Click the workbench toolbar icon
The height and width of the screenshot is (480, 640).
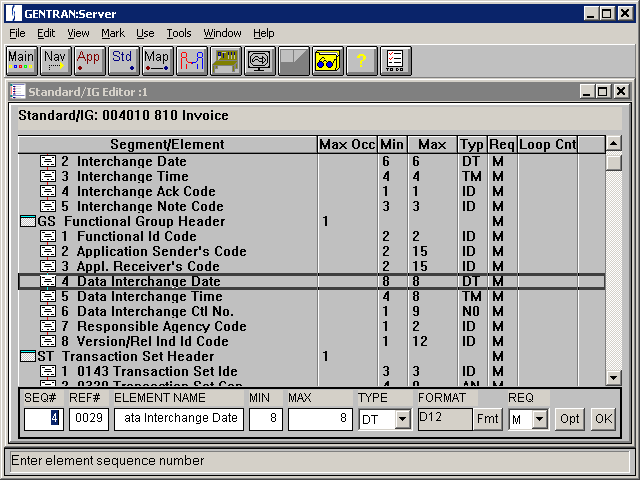click(226, 61)
